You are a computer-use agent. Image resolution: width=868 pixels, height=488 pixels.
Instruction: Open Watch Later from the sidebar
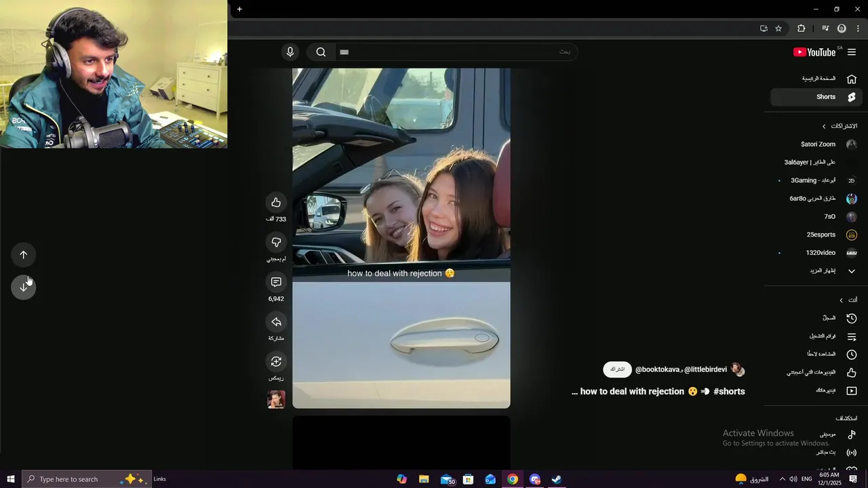pos(816,354)
